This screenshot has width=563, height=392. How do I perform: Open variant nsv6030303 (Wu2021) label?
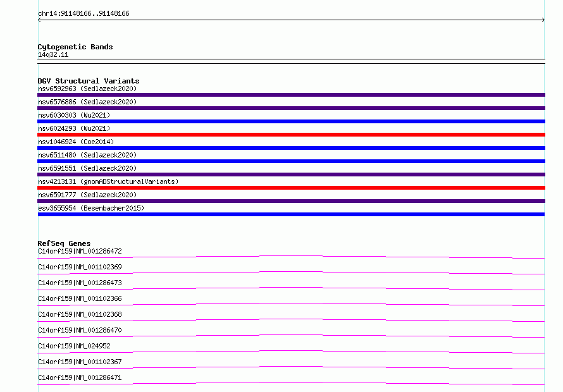74,115
